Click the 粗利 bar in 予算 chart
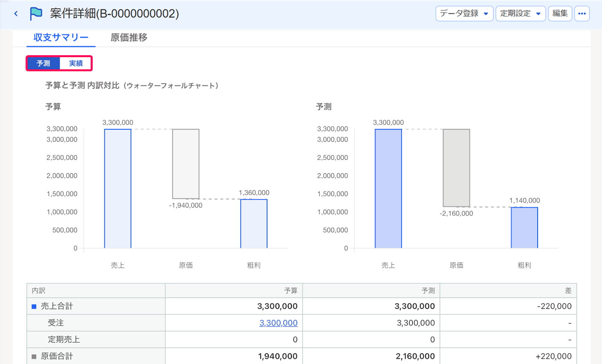 (254, 223)
